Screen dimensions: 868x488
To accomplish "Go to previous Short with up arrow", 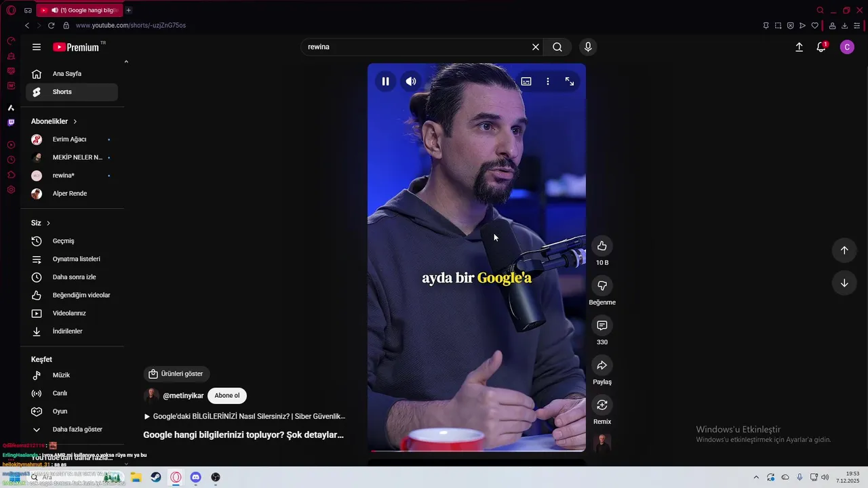I will pyautogui.click(x=844, y=250).
